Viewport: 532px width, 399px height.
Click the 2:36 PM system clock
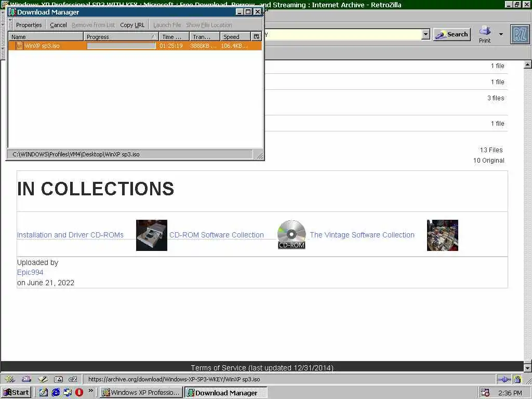click(x=510, y=393)
